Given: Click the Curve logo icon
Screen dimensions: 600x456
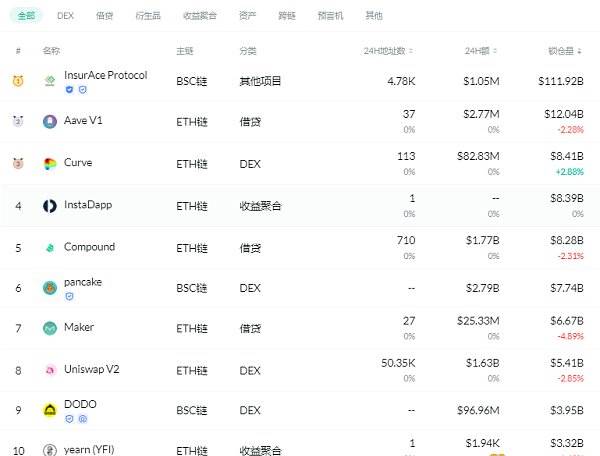Looking at the screenshot, I should (x=50, y=164).
